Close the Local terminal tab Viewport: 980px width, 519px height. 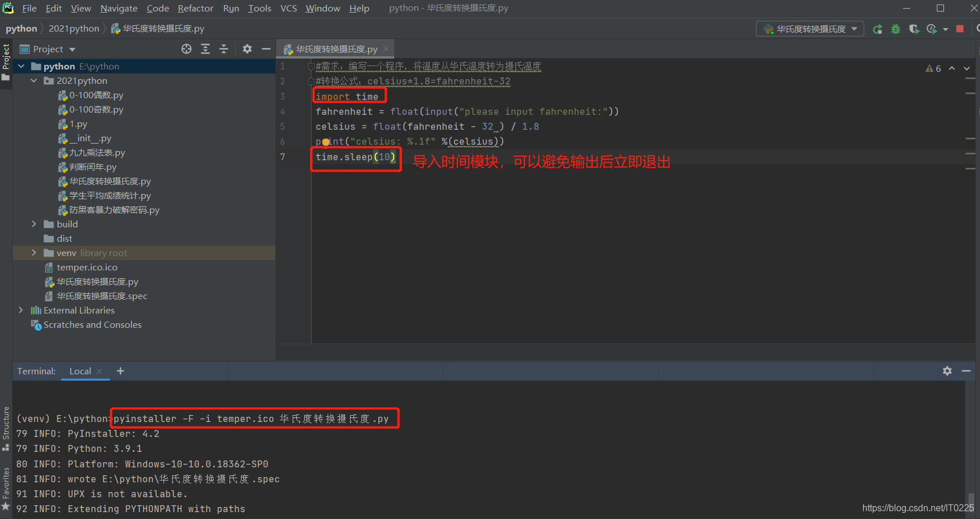99,371
